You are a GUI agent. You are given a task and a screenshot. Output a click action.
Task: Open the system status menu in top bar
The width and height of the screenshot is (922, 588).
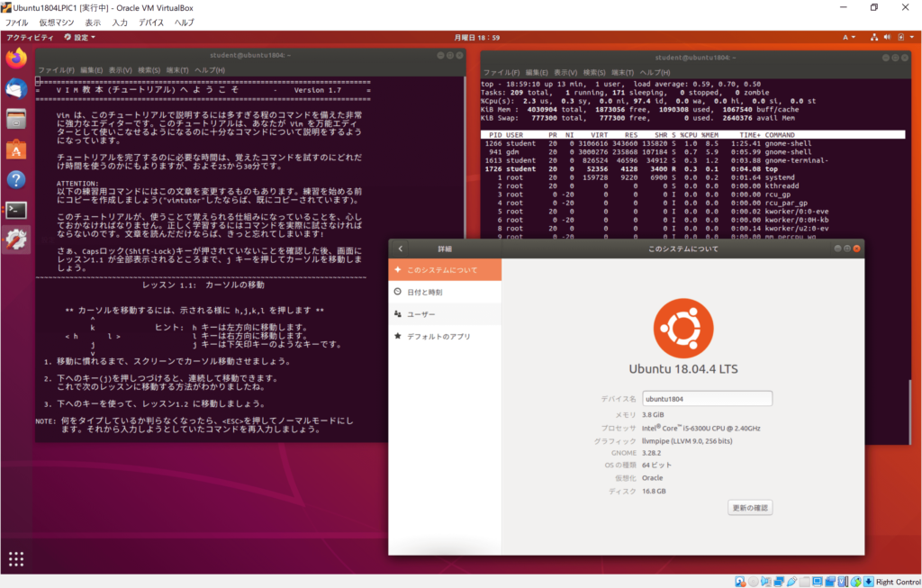(894, 38)
